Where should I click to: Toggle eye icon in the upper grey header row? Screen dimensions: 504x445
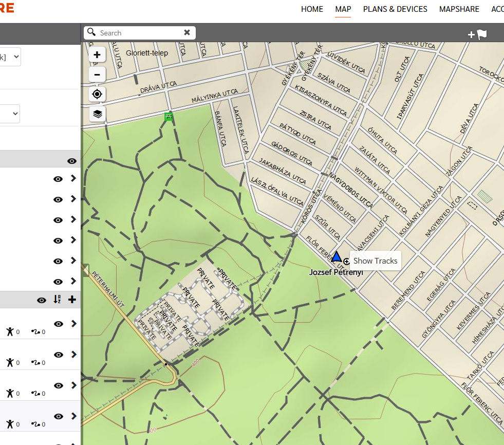72,161
